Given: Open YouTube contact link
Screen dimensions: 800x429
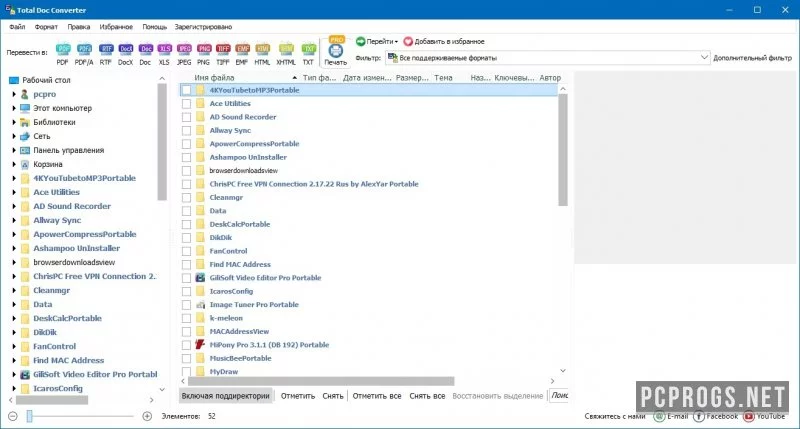Looking at the screenshot, I should tap(748, 416).
